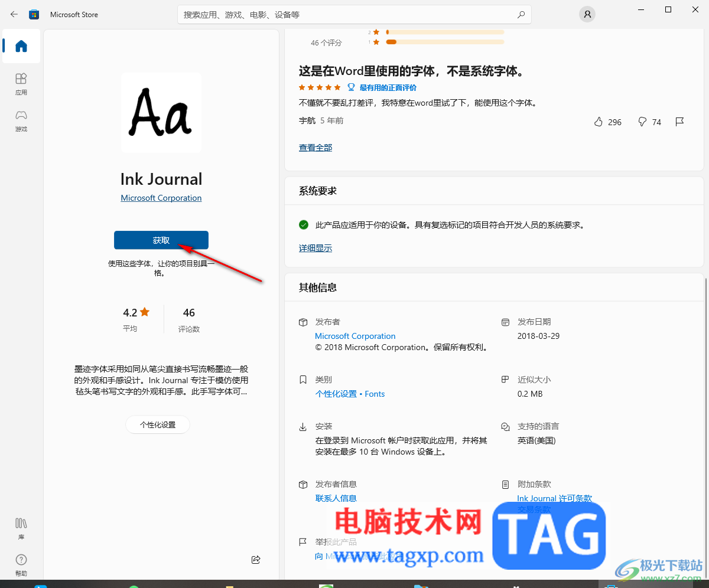This screenshot has width=709, height=588.
Task: Click release date 2018-03-29
Action: click(x=538, y=336)
